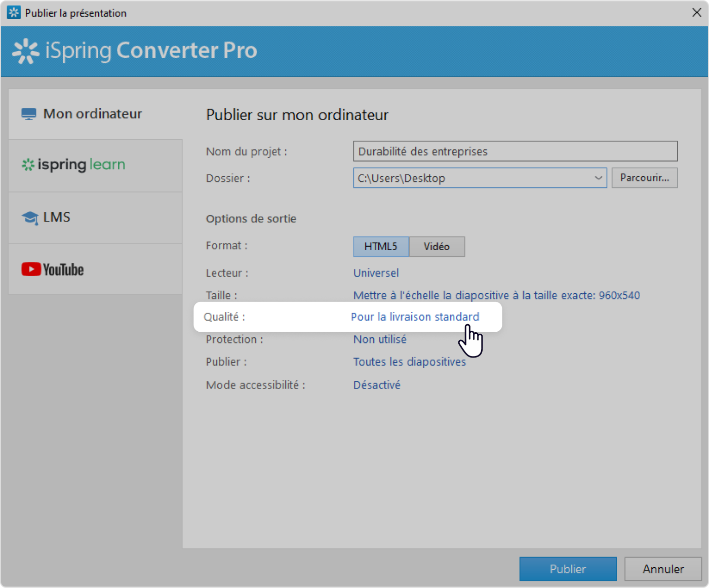This screenshot has width=709, height=588.
Task: Click the Désactivé accessibility mode link
Action: pyautogui.click(x=377, y=385)
